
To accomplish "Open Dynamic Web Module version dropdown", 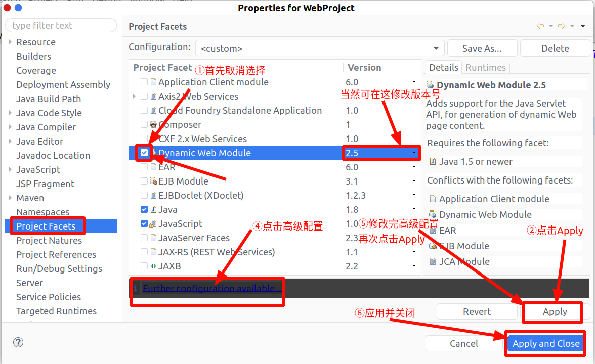I will [x=414, y=153].
